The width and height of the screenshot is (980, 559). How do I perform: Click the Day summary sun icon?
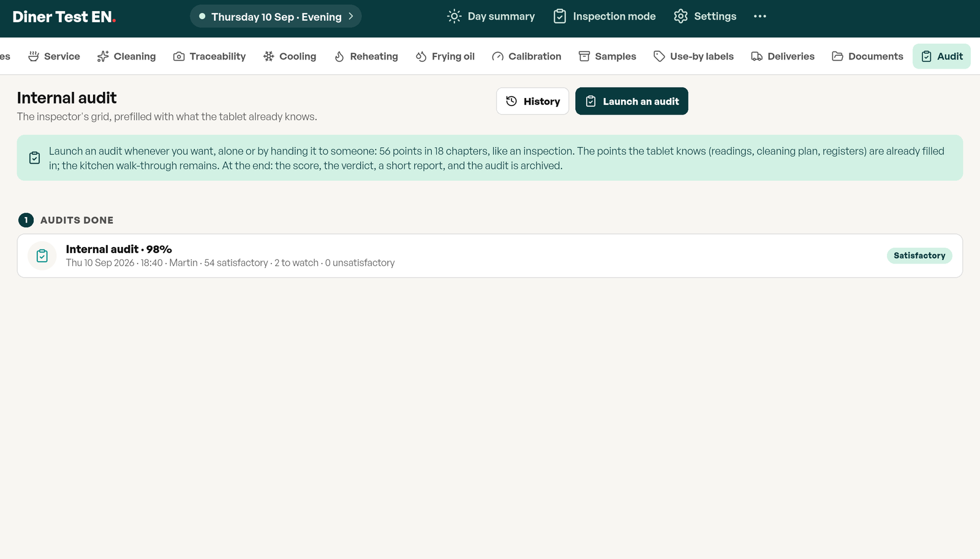coord(454,17)
